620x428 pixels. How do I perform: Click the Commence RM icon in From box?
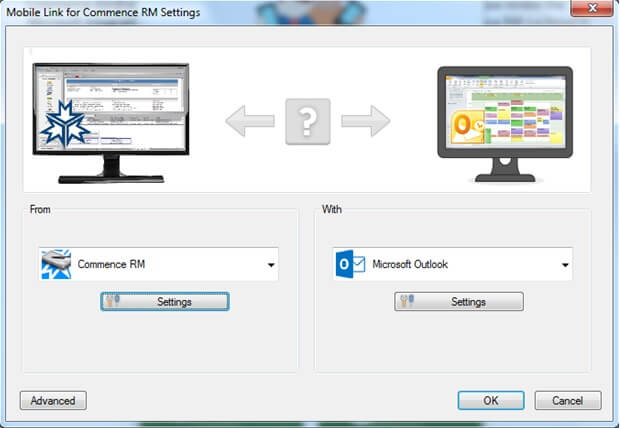[56, 264]
